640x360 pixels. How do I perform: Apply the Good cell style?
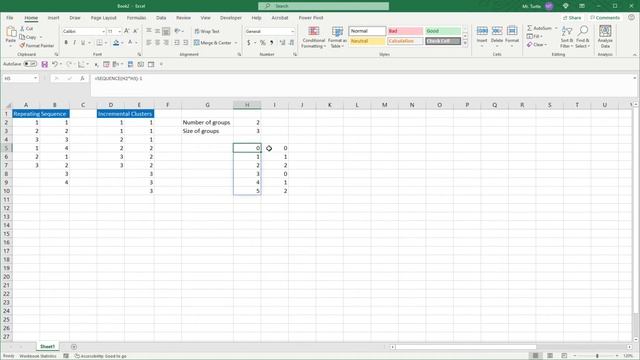[443, 31]
